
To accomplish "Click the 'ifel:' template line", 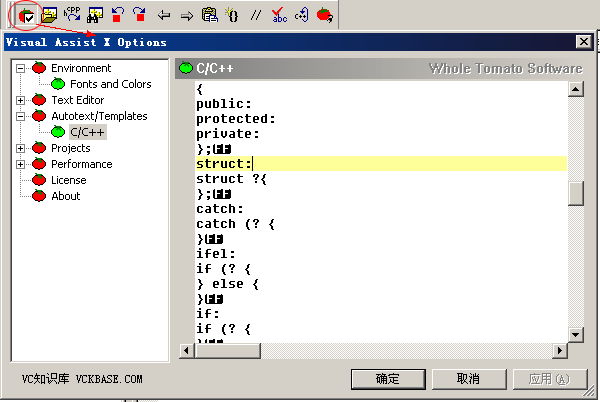I will tap(216, 254).
